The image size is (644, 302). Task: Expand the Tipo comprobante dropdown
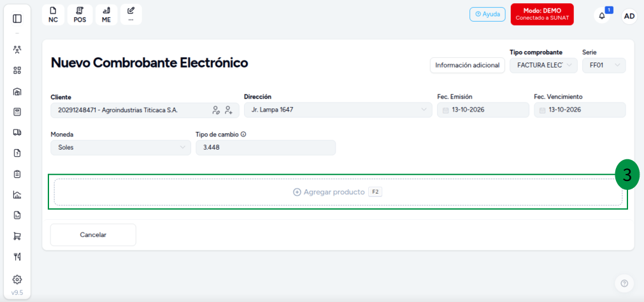tap(543, 66)
